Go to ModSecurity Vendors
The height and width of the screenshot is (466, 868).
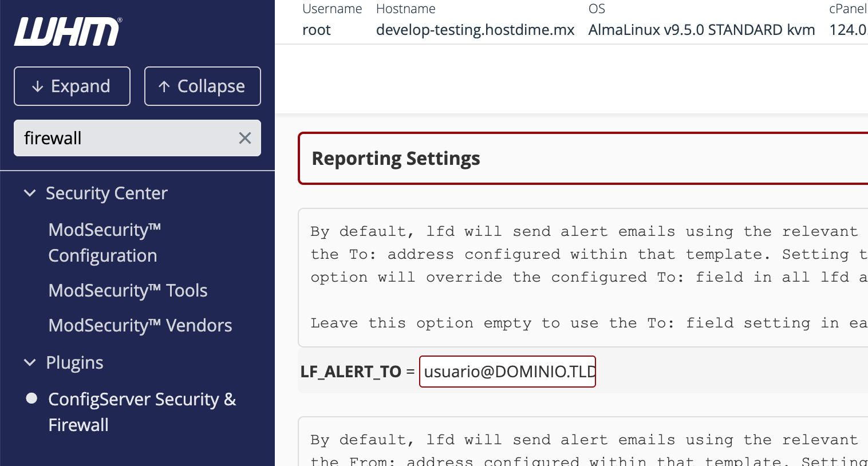point(140,325)
